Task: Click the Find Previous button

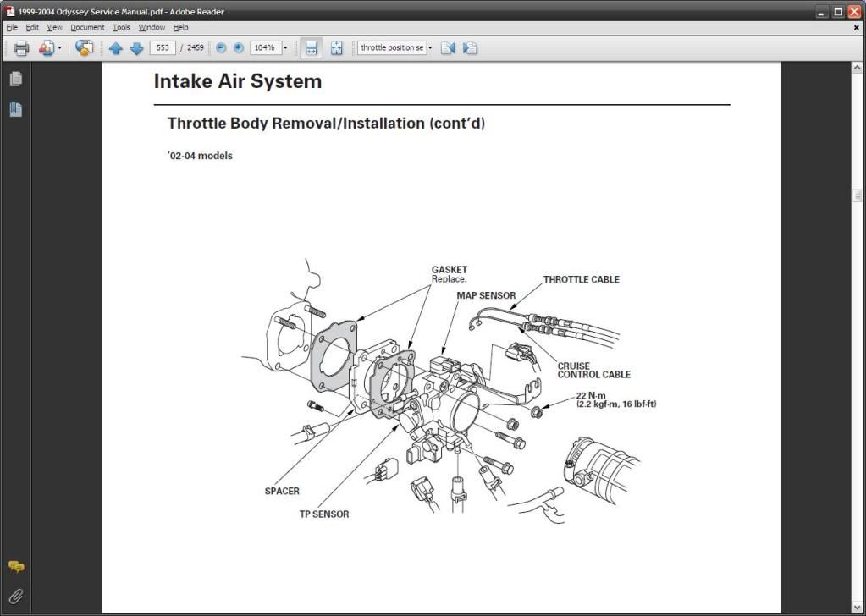Action: [x=448, y=47]
